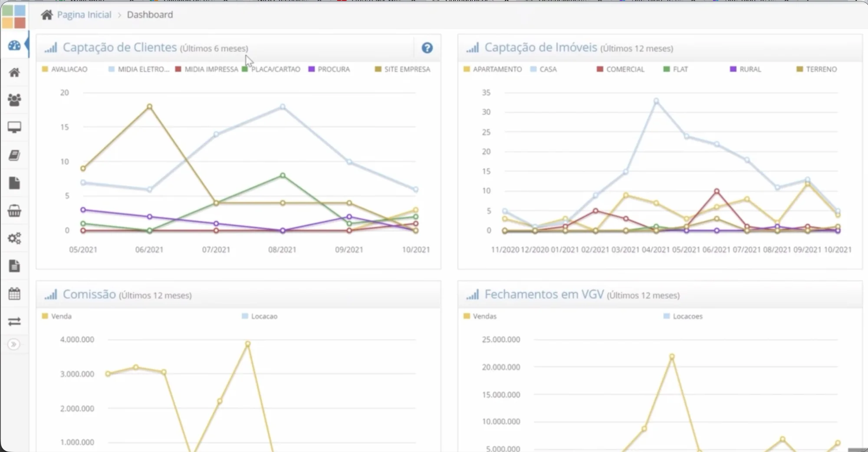Open the gears settings icon in sidebar

pyautogui.click(x=14, y=238)
